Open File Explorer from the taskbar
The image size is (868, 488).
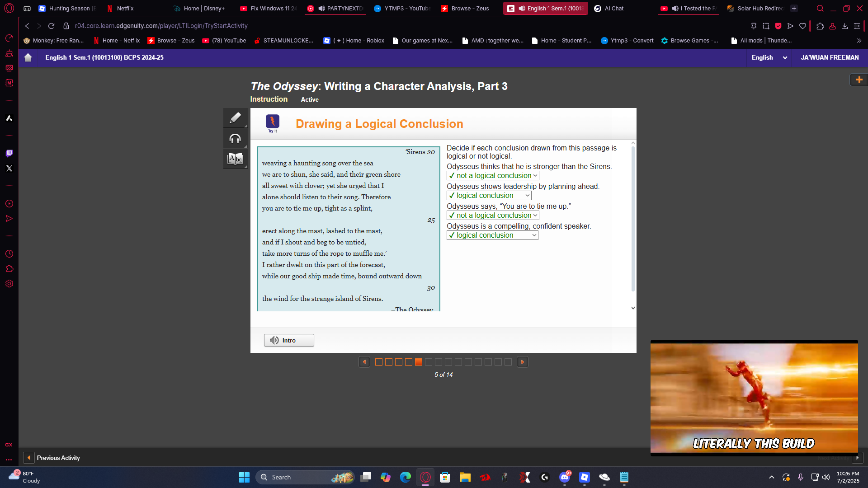465,477
